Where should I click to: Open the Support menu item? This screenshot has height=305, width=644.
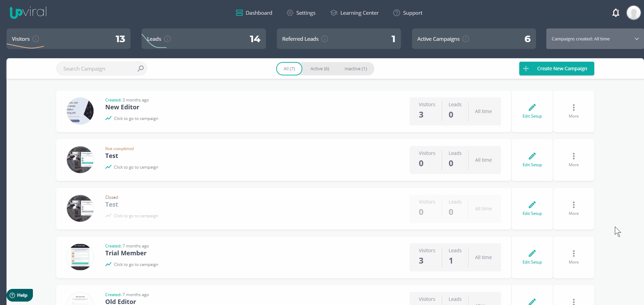point(408,13)
